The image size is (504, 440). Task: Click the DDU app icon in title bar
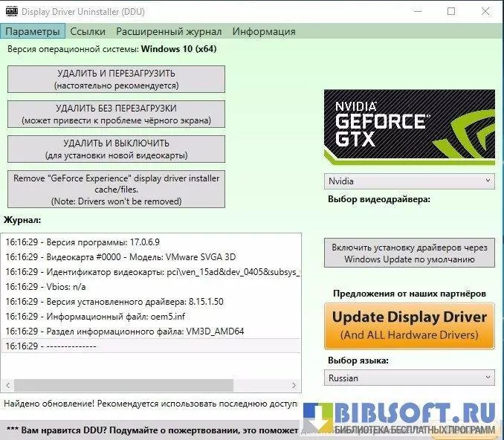[x=12, y=12]
